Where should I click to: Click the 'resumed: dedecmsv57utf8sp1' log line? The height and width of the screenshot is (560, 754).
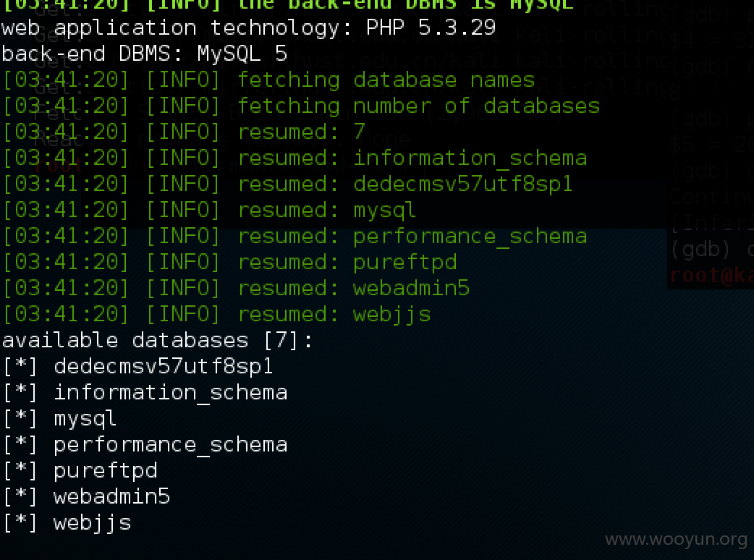coord(287,184)
